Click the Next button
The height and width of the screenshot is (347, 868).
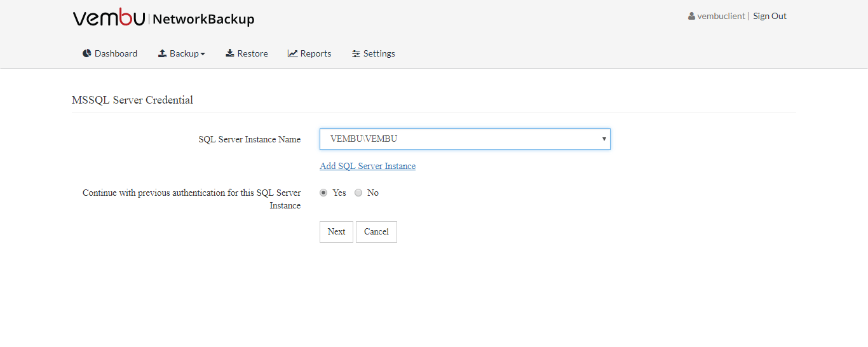pos(336,232)
